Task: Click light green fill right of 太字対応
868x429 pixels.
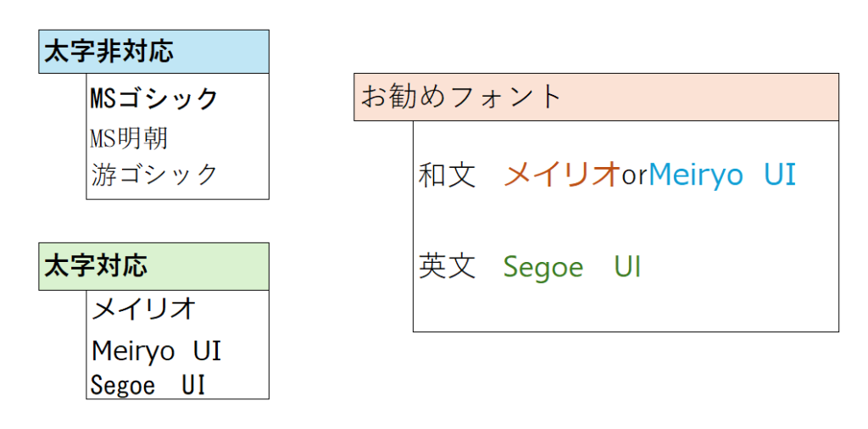Action: tap(212, 266)
